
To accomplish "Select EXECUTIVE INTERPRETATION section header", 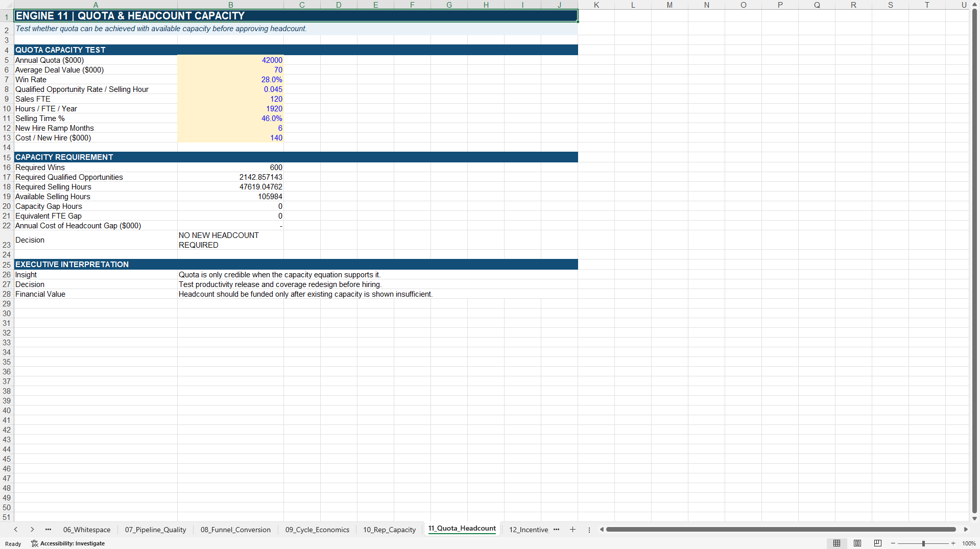I will pos(296,265).
